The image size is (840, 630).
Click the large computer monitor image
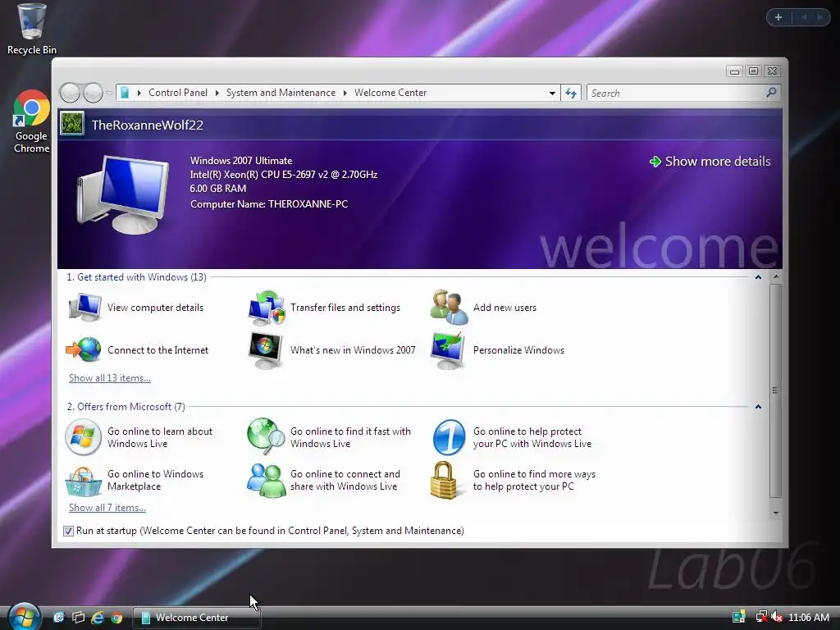pos(123,194)
